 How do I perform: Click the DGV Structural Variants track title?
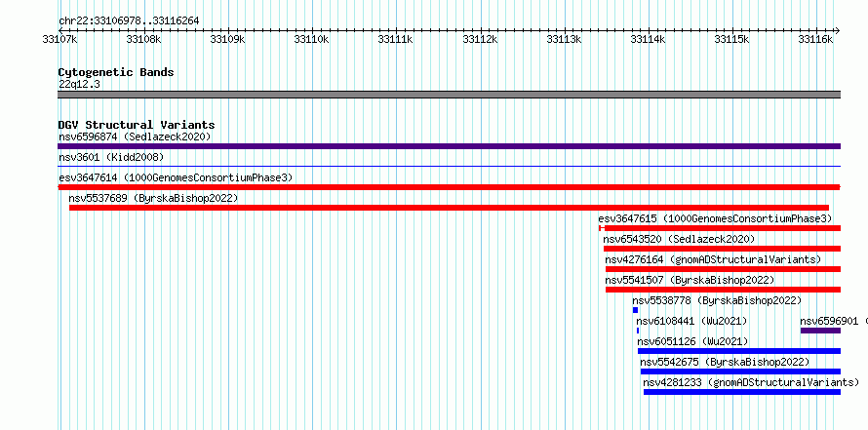point(137,125)
